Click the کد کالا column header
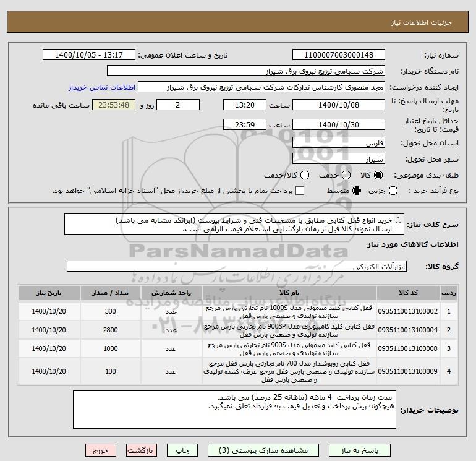The image size is (476, 461). click(x=408, y=293)
